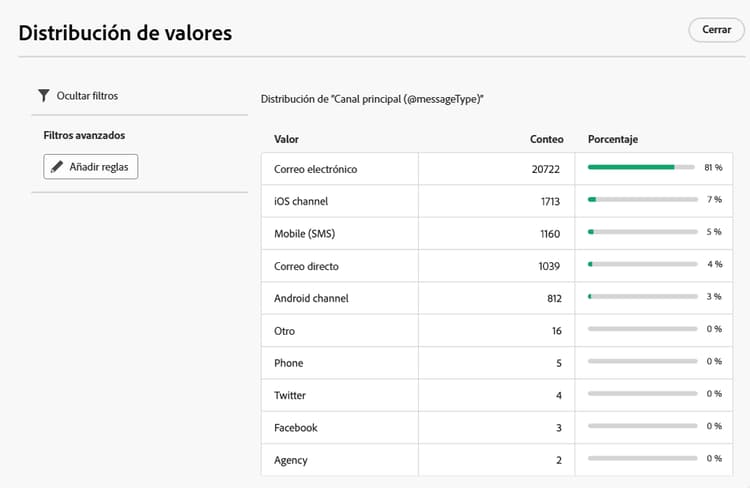Screen dimensions: 750x488
Task: Click the Conteo column header
Action: click(x=546, y=139)
